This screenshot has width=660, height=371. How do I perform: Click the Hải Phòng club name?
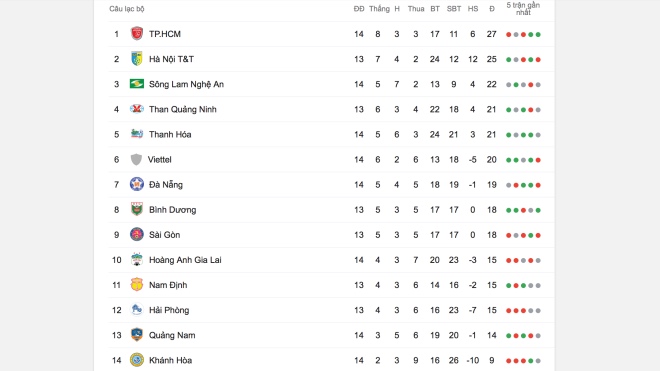169,310
